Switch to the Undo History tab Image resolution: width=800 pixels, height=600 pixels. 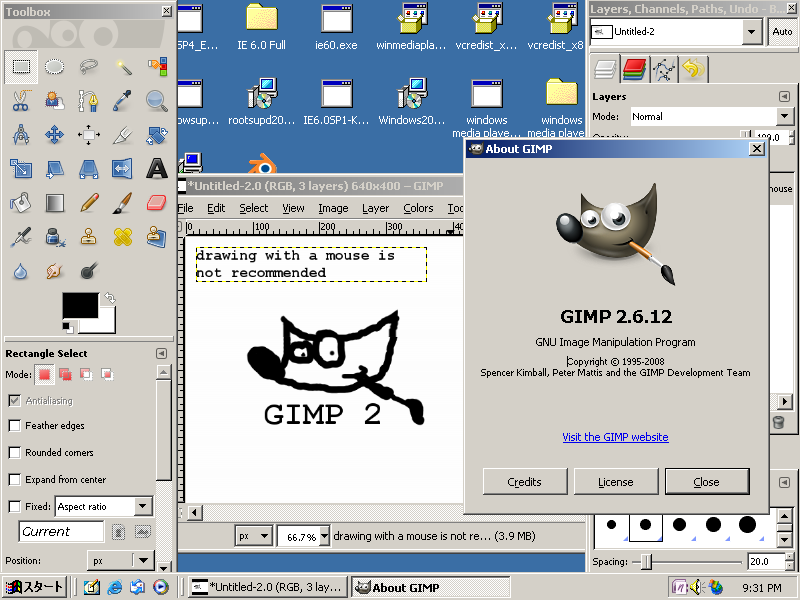[x=693, y=69]
